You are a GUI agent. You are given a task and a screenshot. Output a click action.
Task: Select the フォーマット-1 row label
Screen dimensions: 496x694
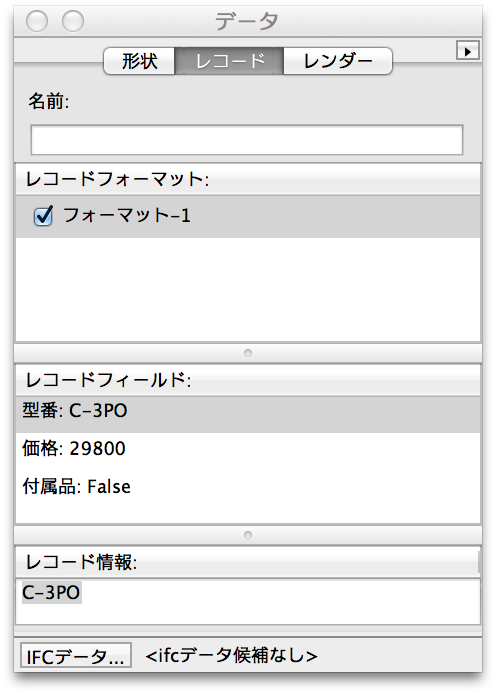(127, 216)
